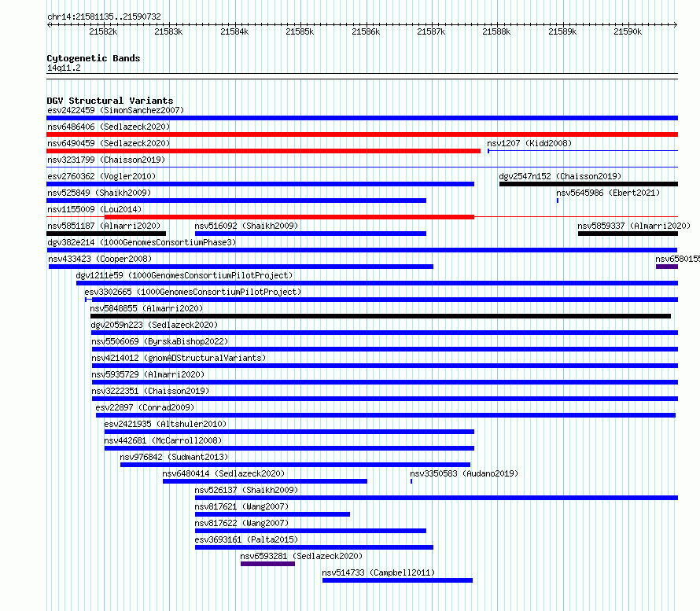Click esv3302665 (1000GenomesConsortiumPilotProject) label
Viewport: 700px width, 611px height.
pos(193,292)
